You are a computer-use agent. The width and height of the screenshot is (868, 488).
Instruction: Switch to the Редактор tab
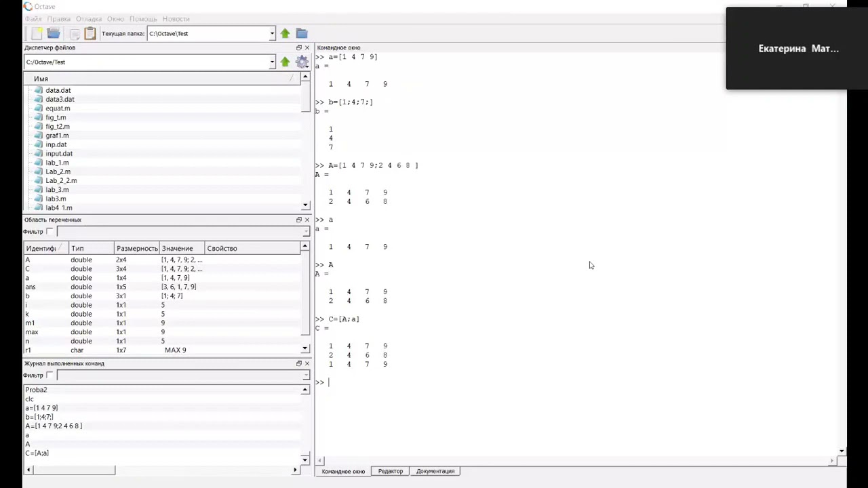(391, 471)
